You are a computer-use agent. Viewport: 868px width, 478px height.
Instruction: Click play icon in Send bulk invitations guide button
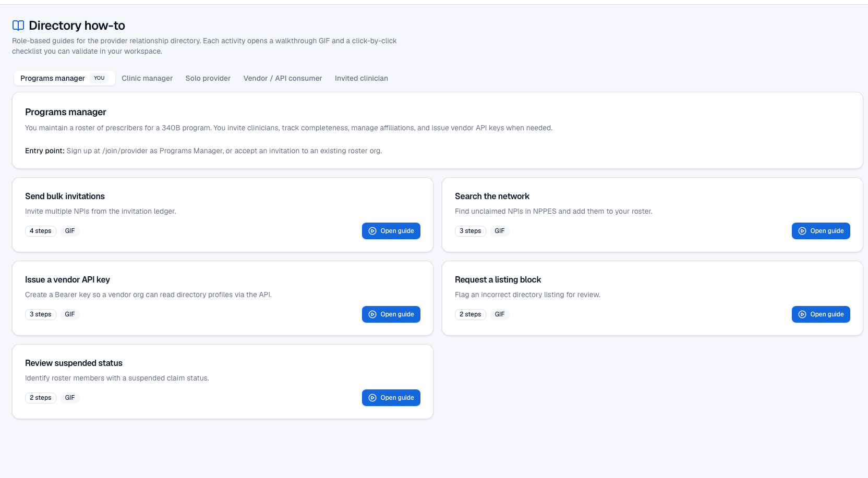point(372,231)
